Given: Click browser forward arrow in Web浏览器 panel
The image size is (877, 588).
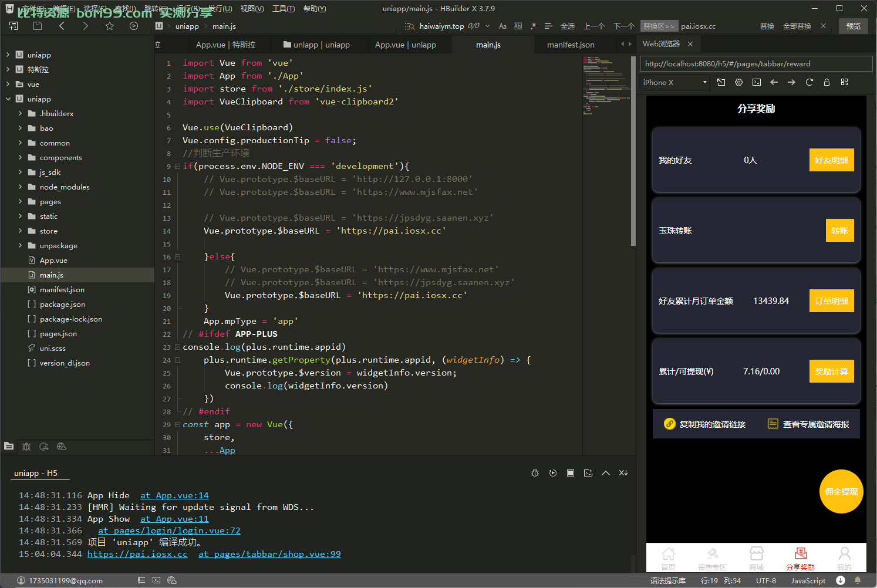Looking at the screenshot, I should click(x=792, y=82).
